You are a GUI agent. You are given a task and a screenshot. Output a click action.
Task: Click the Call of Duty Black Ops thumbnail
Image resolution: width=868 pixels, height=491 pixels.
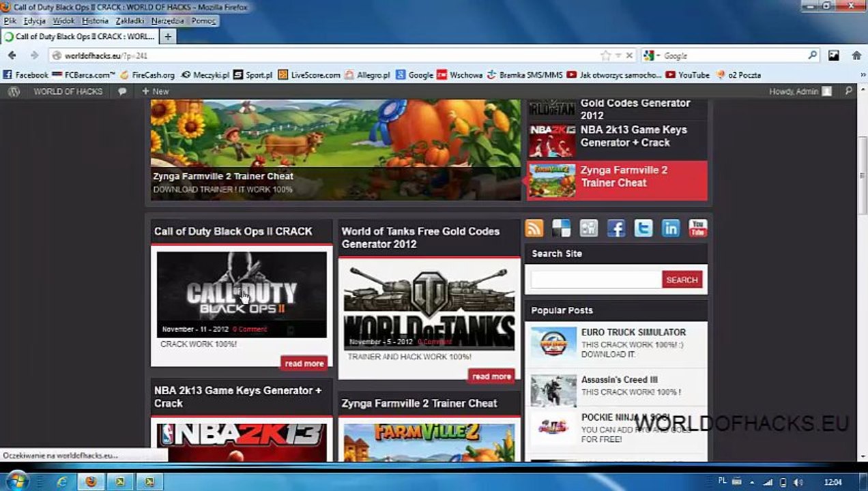242,295
